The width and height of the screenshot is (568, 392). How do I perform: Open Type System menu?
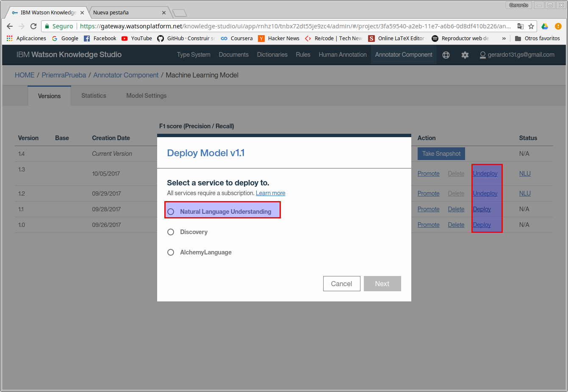pyautogui.click(x=194, y=55)
